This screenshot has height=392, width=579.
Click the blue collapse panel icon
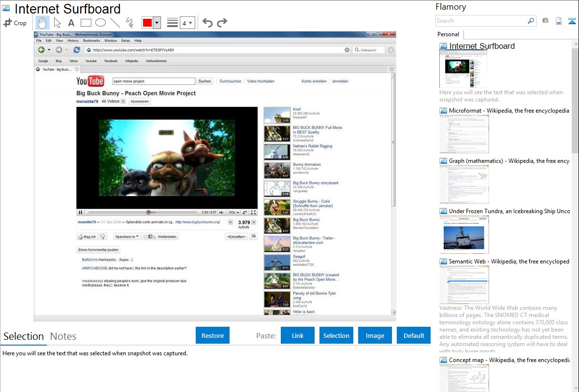(x=572, y=21)
